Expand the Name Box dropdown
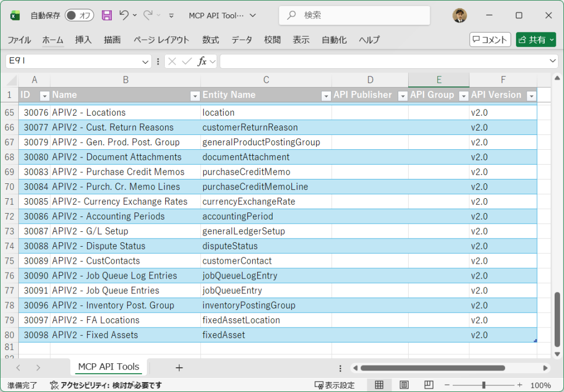Screen dimensions: 564x392 (x=145, y=61)
